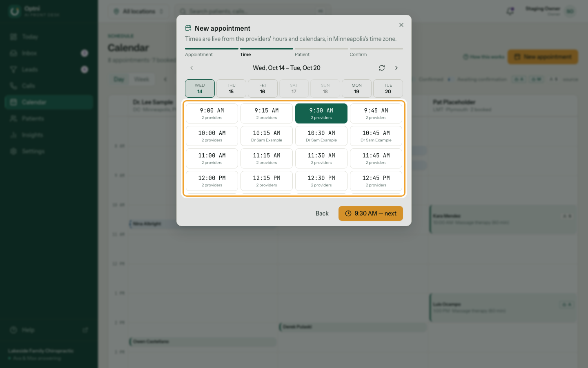
Task: Click the calendar-plus icon beside New appointment title
Action: 188,28
